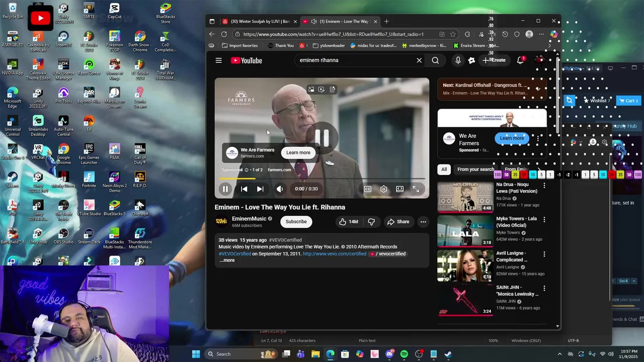
Task: Enter fullscreen in the video player
Action: click(416, 189)
